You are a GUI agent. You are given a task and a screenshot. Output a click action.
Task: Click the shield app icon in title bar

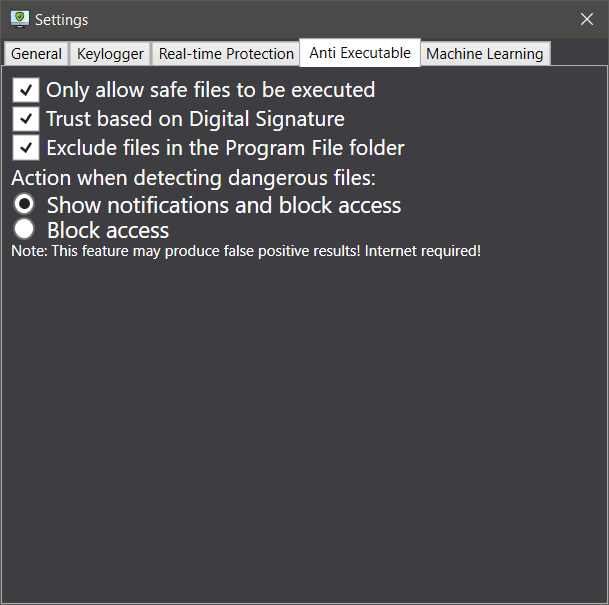tap(18, 19)
